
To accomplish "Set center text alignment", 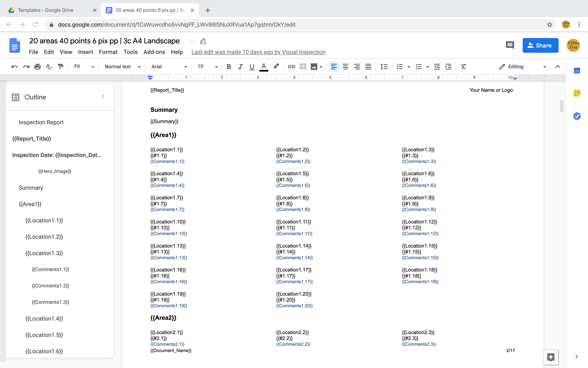I will click(345, 67).
